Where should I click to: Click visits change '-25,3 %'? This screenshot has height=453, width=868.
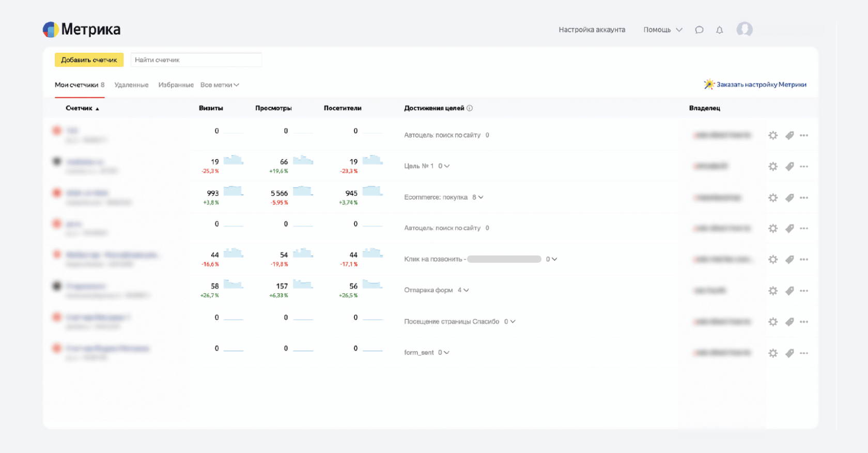pyautogui.click(x=210, y=171)
